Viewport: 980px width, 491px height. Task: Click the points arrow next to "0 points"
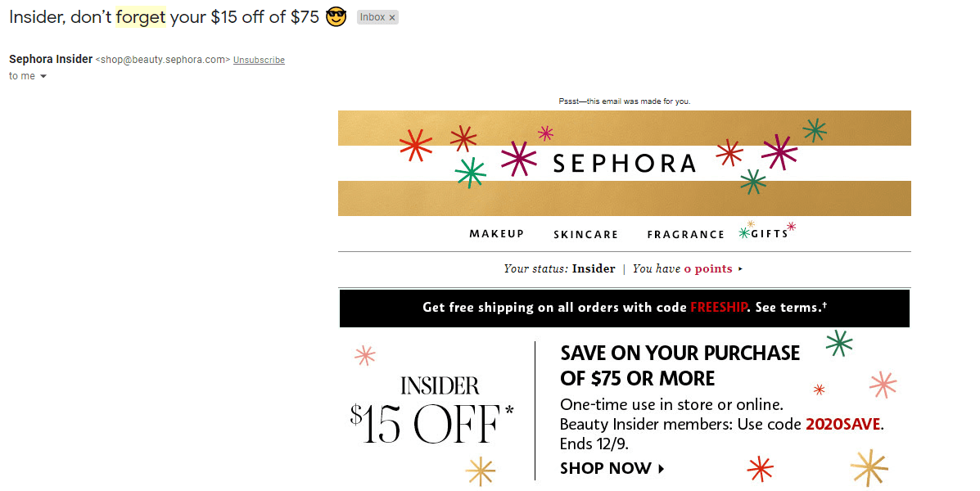coord(740,268)
